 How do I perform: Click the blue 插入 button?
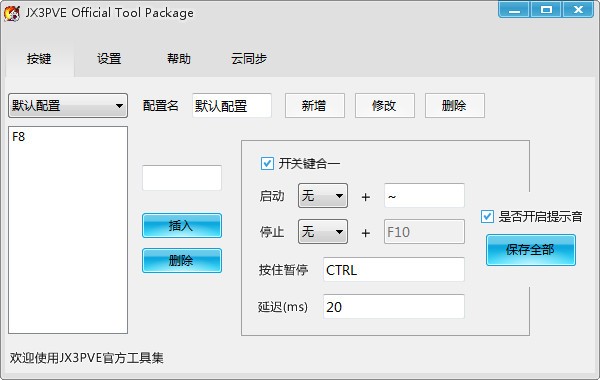[x=182, y=226]
